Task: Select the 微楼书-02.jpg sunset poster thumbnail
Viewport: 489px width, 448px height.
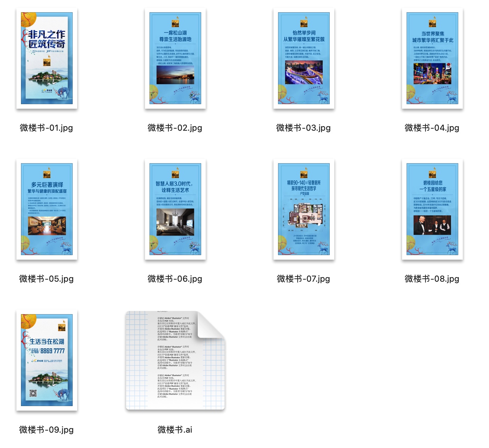Action: (x=175, y=58)
